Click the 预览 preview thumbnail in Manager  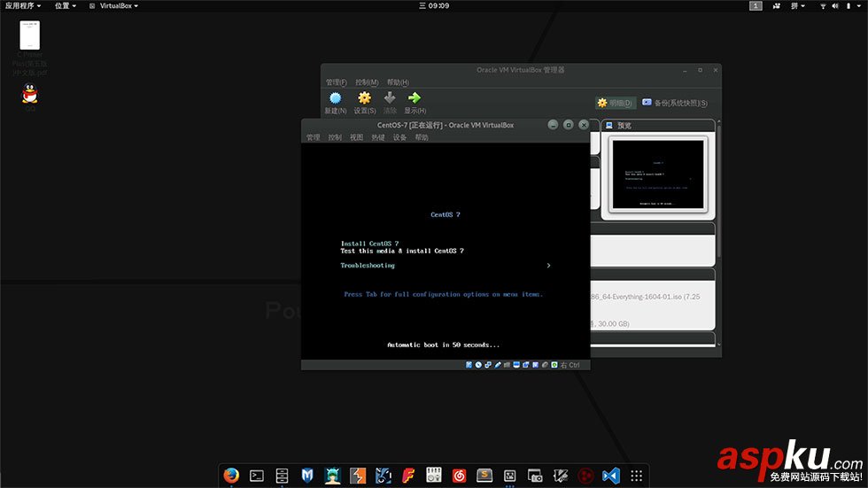pos(657,174)
